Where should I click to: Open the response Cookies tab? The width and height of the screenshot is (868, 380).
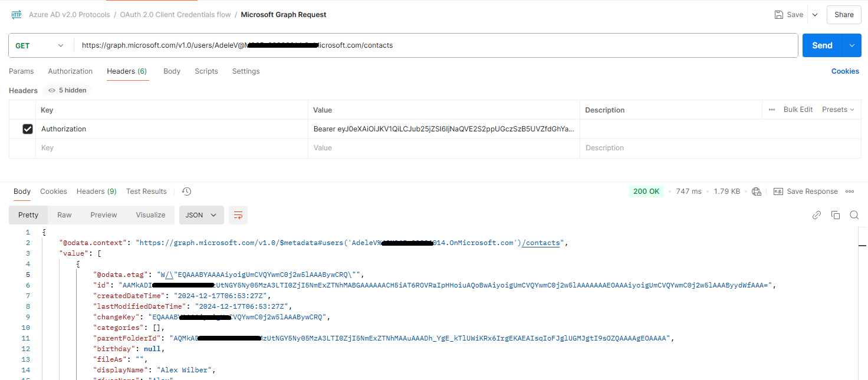[54, 191]
